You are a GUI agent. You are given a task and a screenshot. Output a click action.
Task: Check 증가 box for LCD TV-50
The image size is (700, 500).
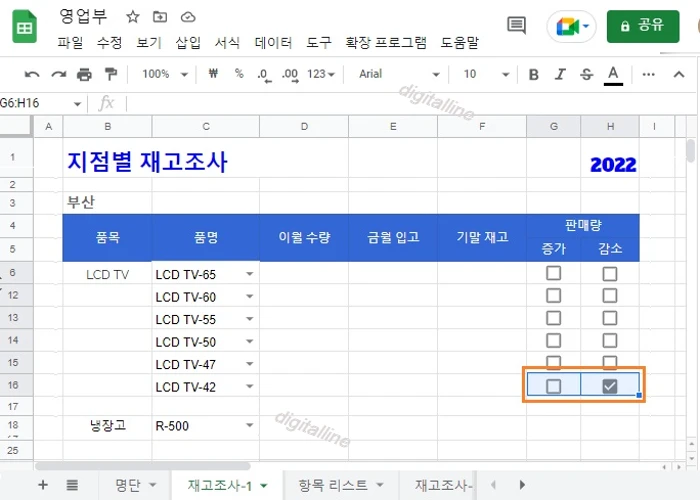(554, 341)
